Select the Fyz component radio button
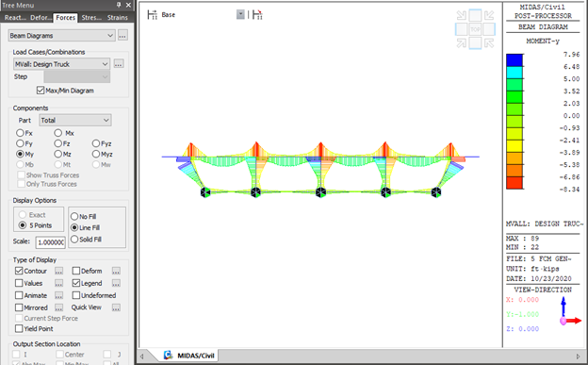This screenshot has height=365, width=588. coord(96,143)
